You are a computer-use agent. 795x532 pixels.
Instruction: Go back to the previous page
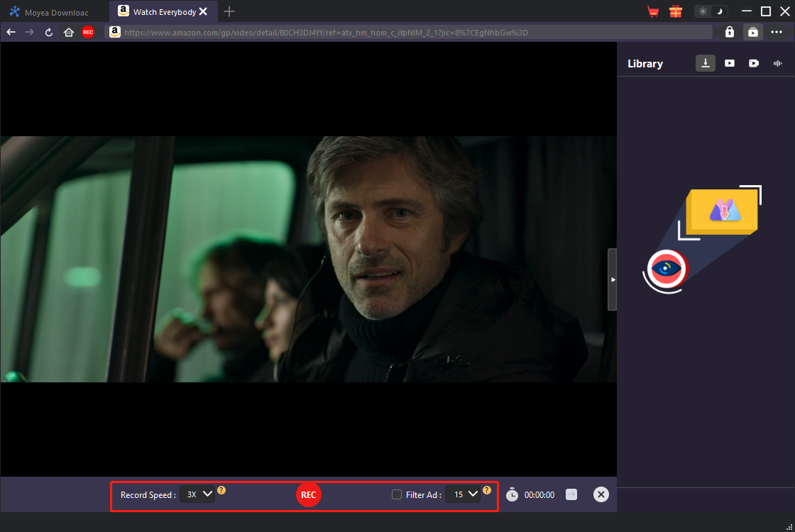[x=11, y=33]
